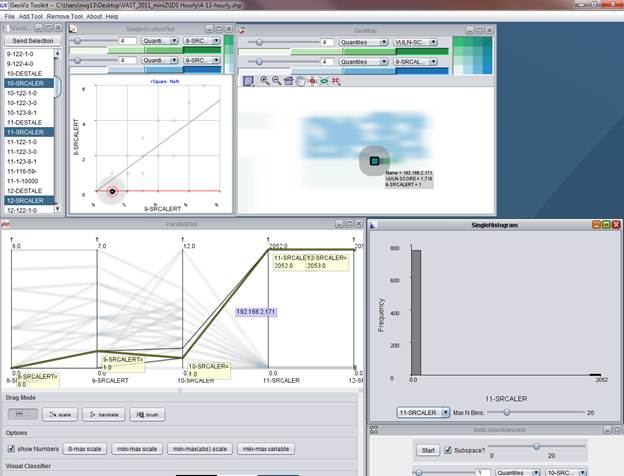Open the Add Tool menu

[x=30, y=17]
